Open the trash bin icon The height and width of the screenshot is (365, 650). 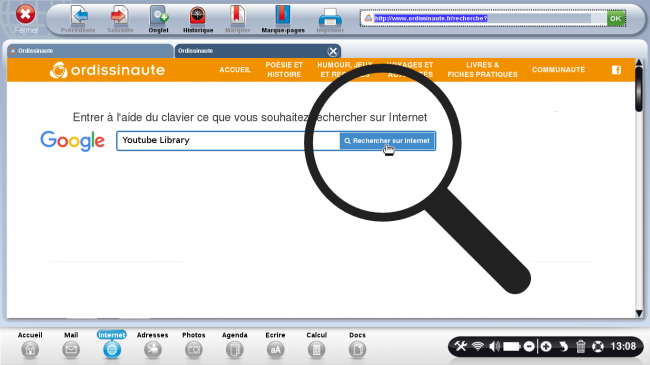[x=580, y=346]
